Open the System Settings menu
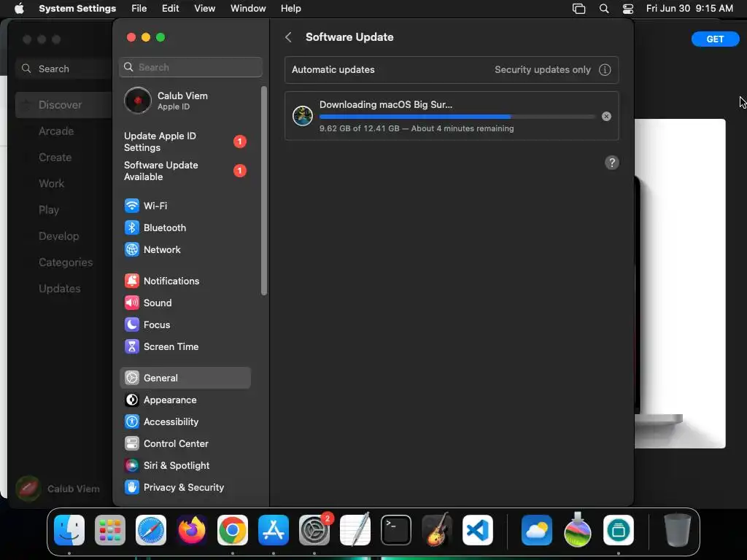This screenshot has height=560, width=747. 77,9
